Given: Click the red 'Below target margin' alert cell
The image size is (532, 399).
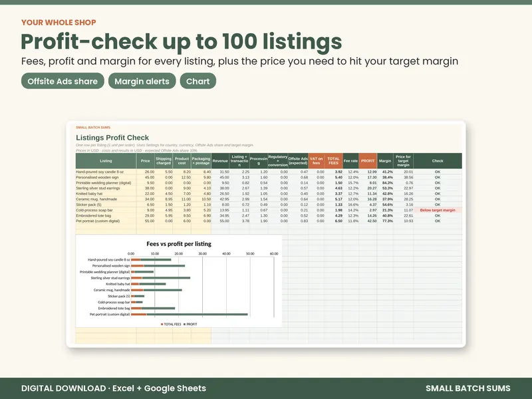Looking at the screenshot, I should [438, 210].
